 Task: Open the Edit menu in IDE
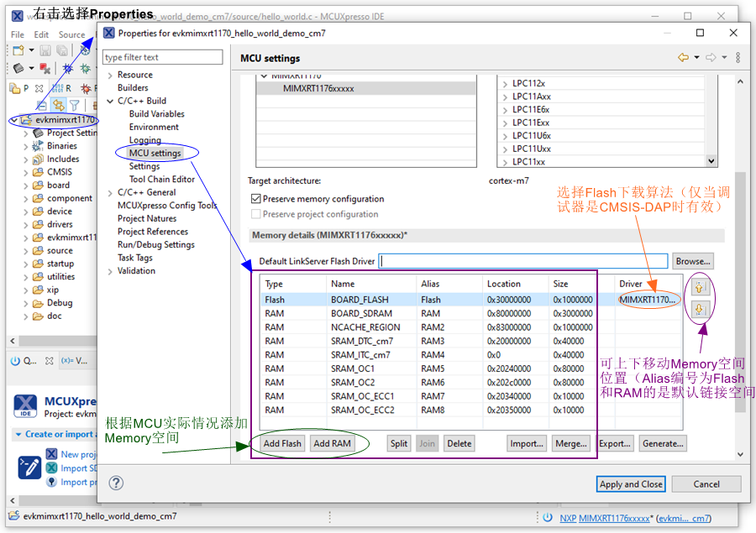[41, 34]
